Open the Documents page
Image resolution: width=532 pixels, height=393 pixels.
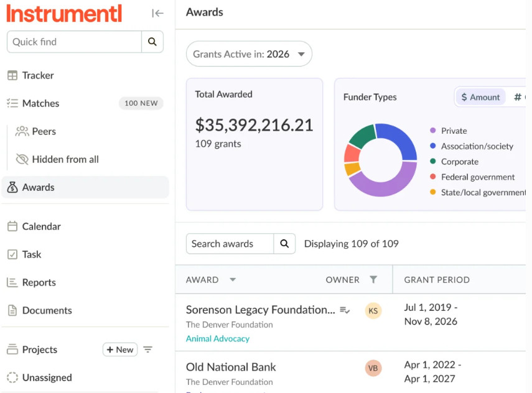pos(47,310)
